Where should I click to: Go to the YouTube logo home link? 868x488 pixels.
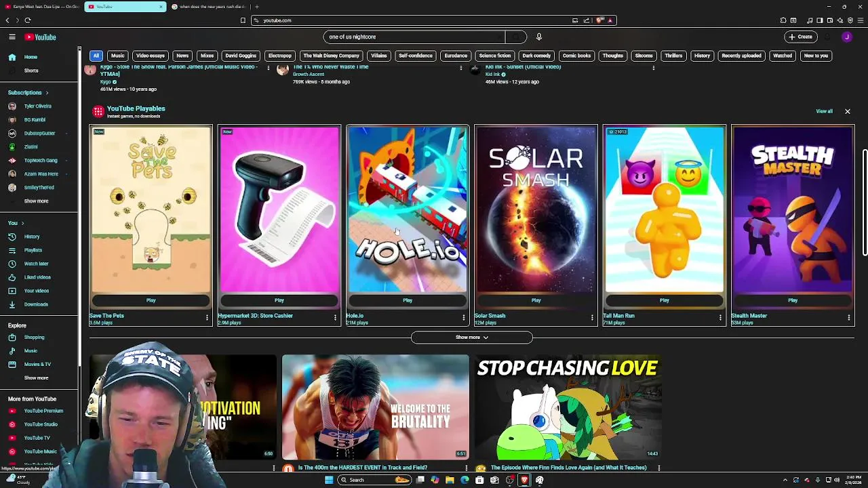coord(41,37)
